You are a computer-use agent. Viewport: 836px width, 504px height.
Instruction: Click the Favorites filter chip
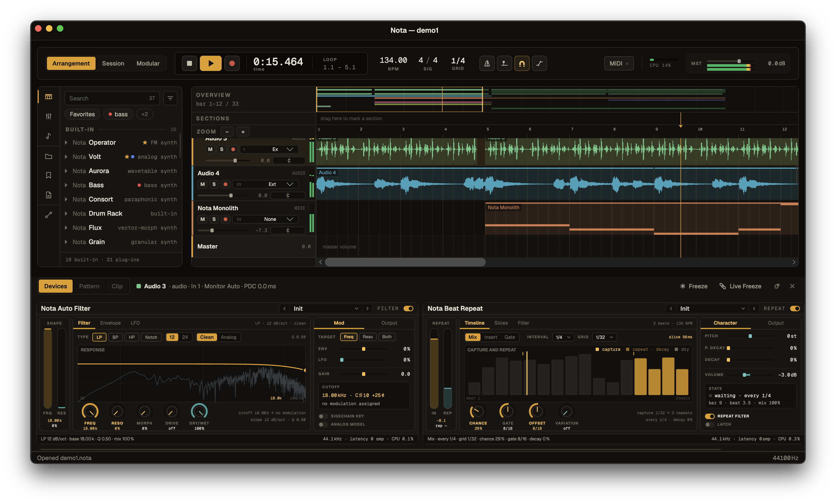pyautogui.click(x=82, y=114)
